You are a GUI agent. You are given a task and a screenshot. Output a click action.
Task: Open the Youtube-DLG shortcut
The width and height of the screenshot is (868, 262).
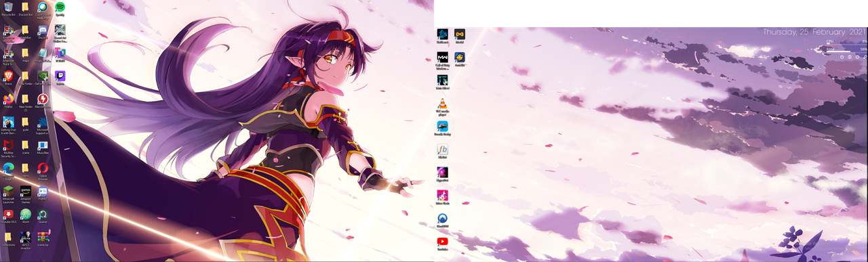click(x=8, y=216)
